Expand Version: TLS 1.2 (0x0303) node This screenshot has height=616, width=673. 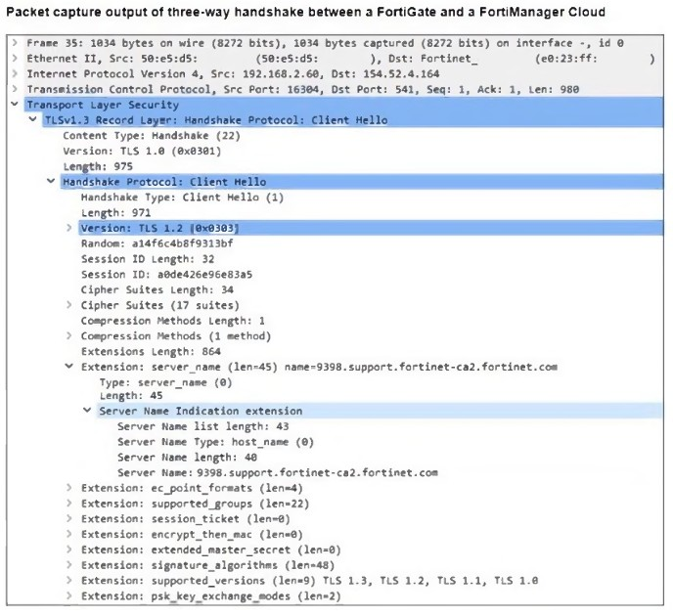(x=69, y=228)
